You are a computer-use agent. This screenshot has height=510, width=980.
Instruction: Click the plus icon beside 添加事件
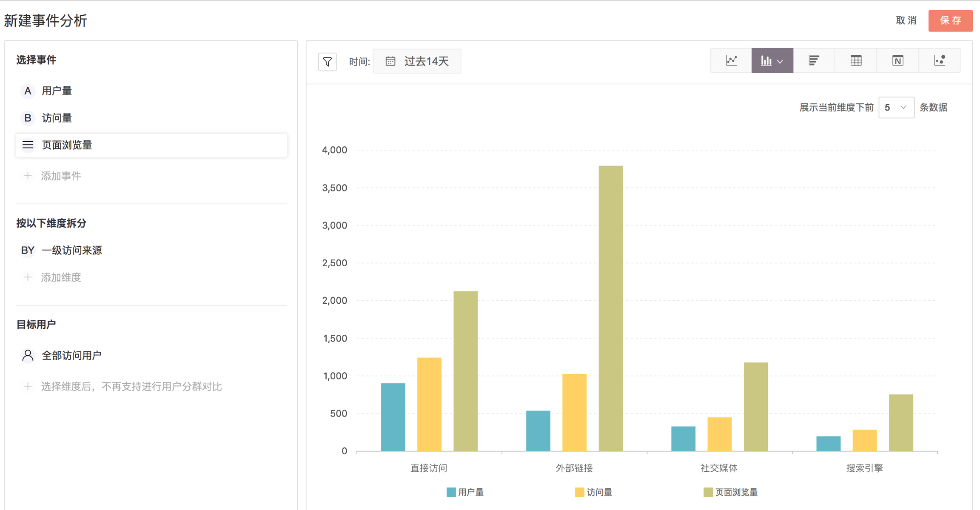point(28,176)
